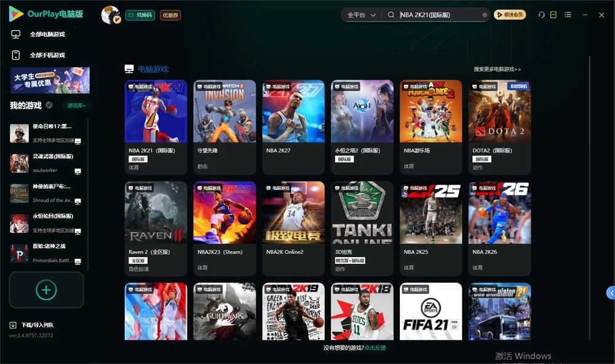615x364 pixels.
Task: Open the 大学生专属优惠 banner
Action: (50, 80)
